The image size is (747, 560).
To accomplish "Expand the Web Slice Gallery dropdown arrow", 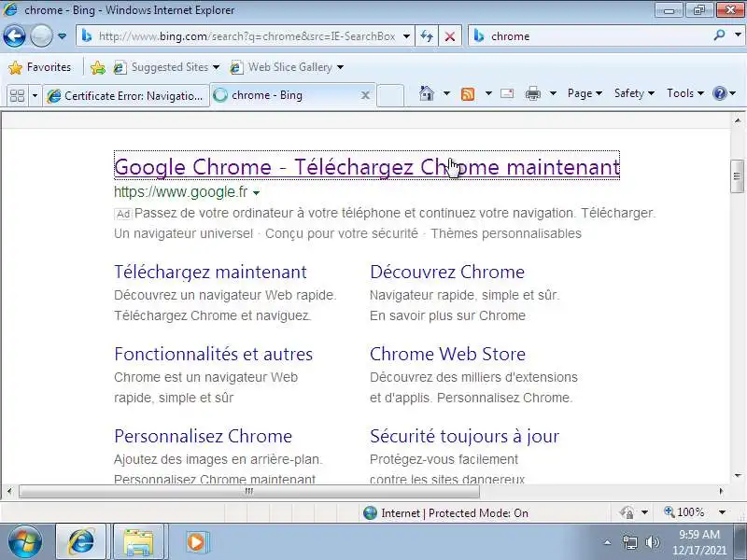I will point(340,67).
